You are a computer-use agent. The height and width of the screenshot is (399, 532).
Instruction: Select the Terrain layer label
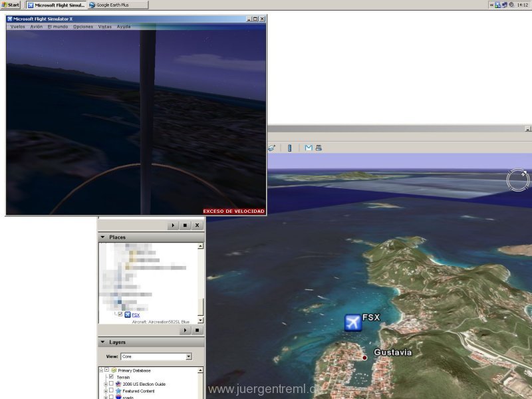pyautogui.click(x=123, y=377)
